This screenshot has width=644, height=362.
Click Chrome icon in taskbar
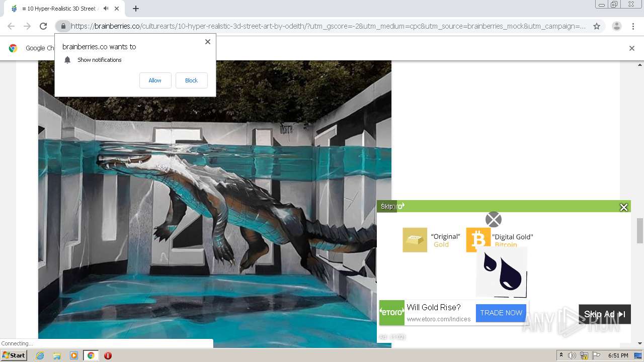(91, 355)
